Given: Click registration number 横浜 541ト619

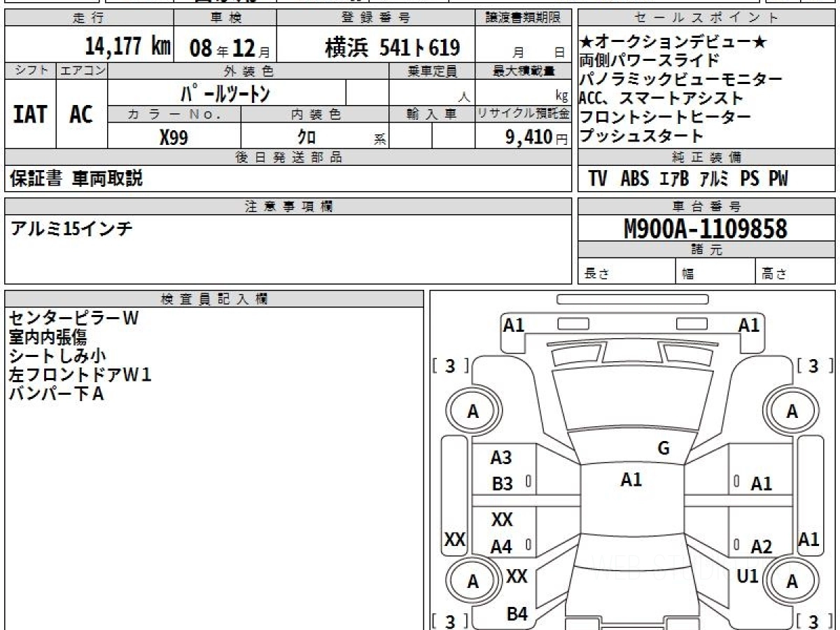Looking at the screenshot, I should click(x=392, y=48).
